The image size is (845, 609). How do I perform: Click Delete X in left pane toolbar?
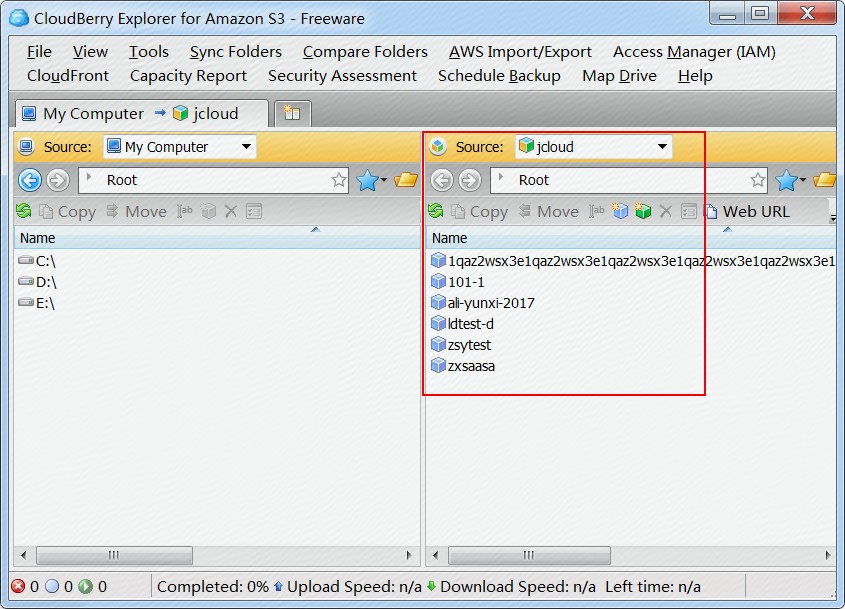(231, 211)
